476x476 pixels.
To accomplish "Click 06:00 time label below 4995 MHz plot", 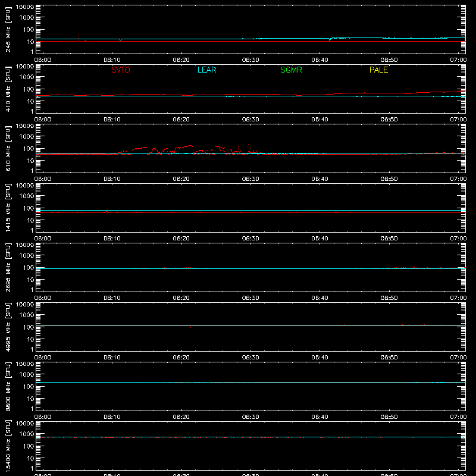I will (43, 358).
